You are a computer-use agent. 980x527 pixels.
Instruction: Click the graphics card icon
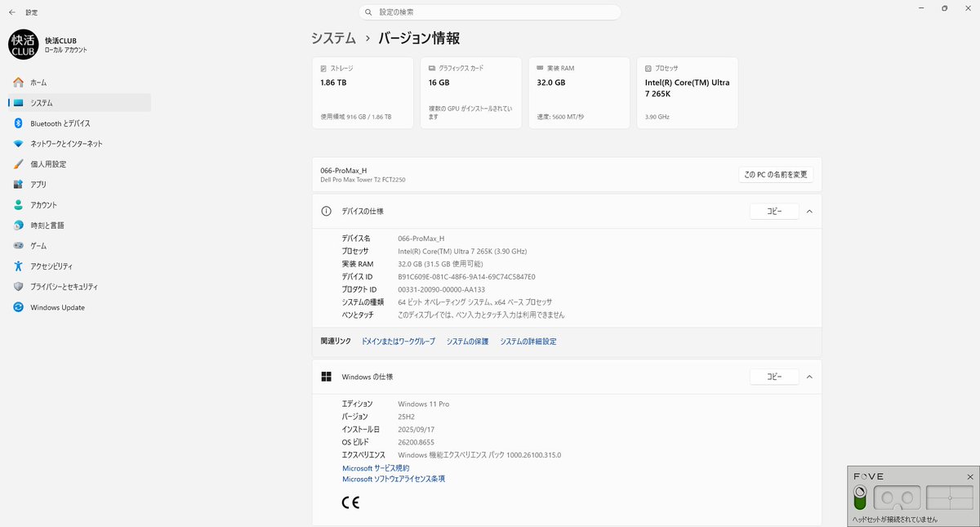click(432, 69)
